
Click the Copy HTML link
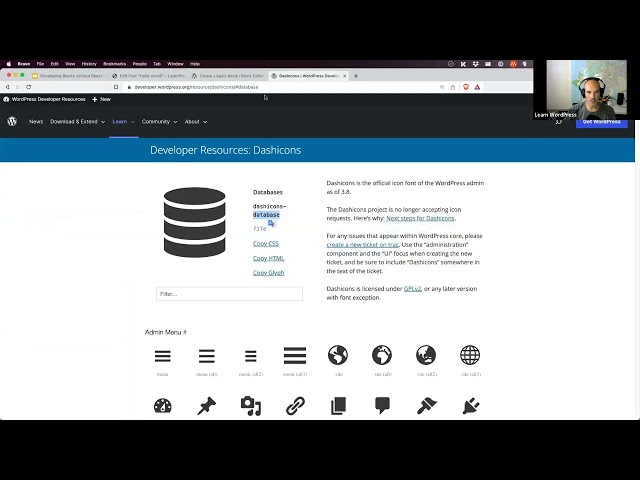[269, 258]
